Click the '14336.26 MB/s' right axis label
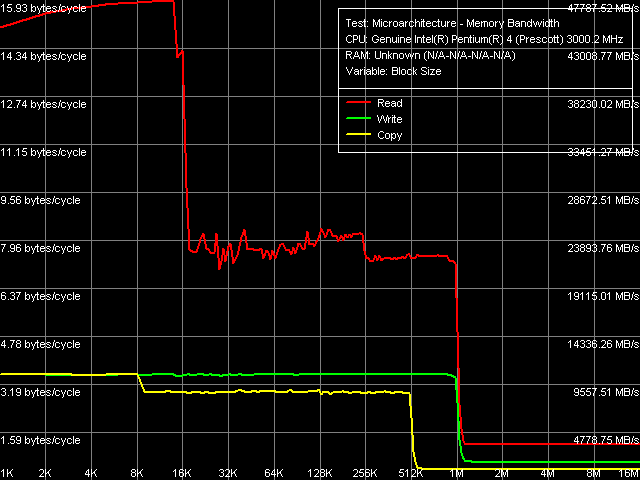Viewport: 640px width, 480px height. (603, 344)
